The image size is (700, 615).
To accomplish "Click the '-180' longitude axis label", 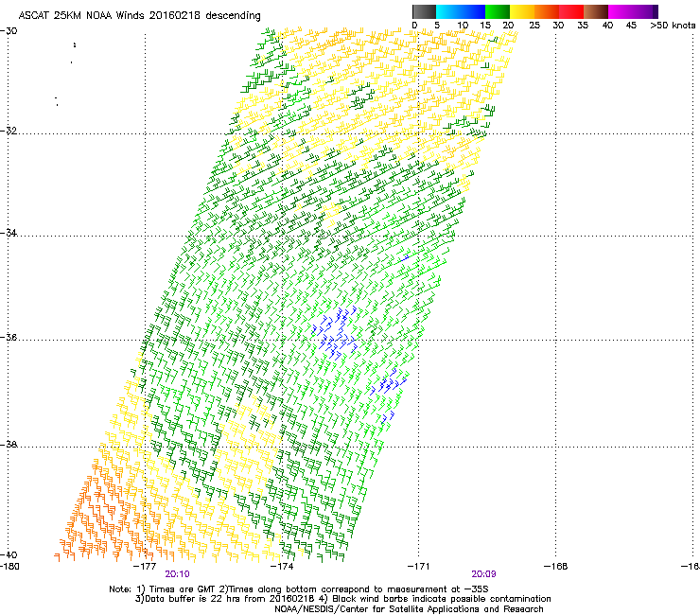I will click(x=9, y=567).
